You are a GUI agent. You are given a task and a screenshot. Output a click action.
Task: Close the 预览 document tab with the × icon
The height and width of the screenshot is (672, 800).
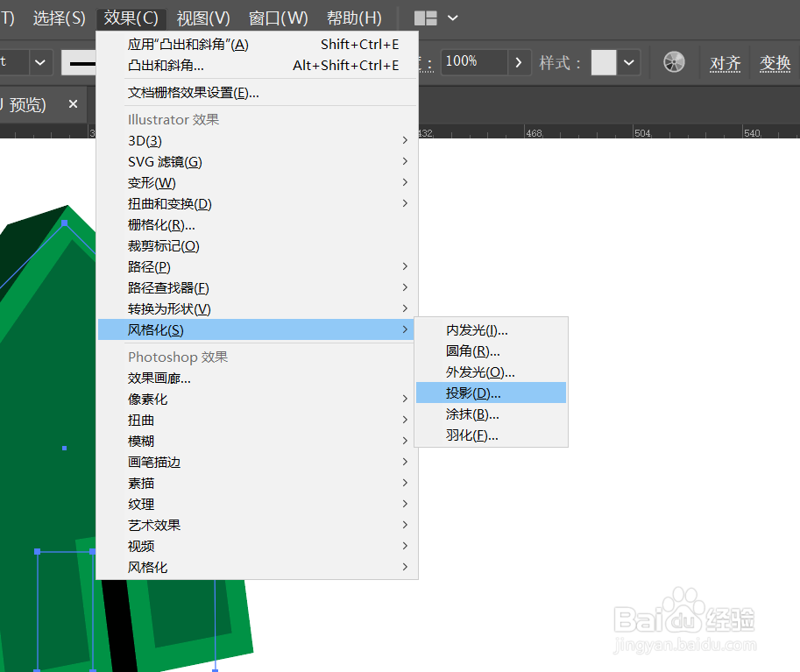tap(73, 104)
